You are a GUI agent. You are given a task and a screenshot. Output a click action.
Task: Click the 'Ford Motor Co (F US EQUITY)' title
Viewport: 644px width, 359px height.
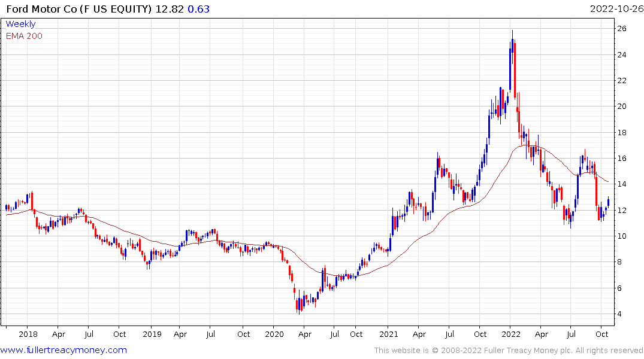[x=79, y=9]
